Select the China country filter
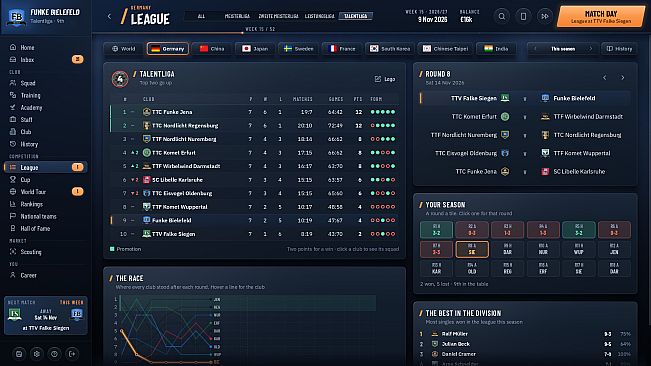The width and height of the screenshot is (651, 366). (212, 49)
